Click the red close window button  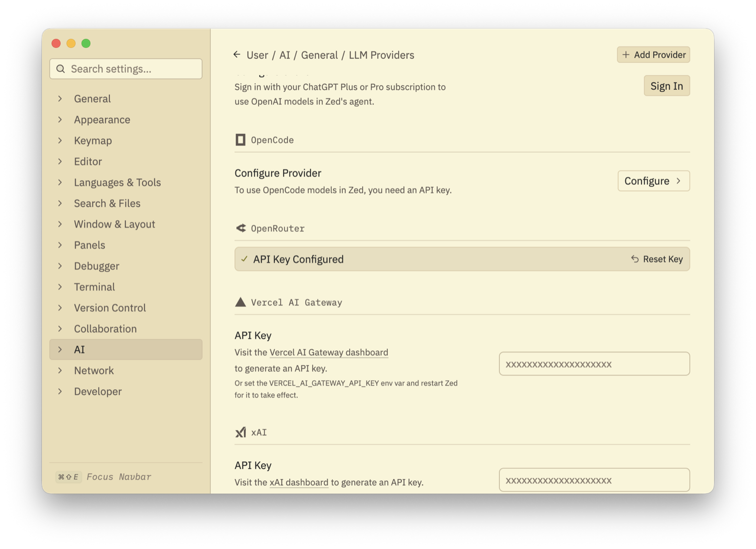coord(56,43)
